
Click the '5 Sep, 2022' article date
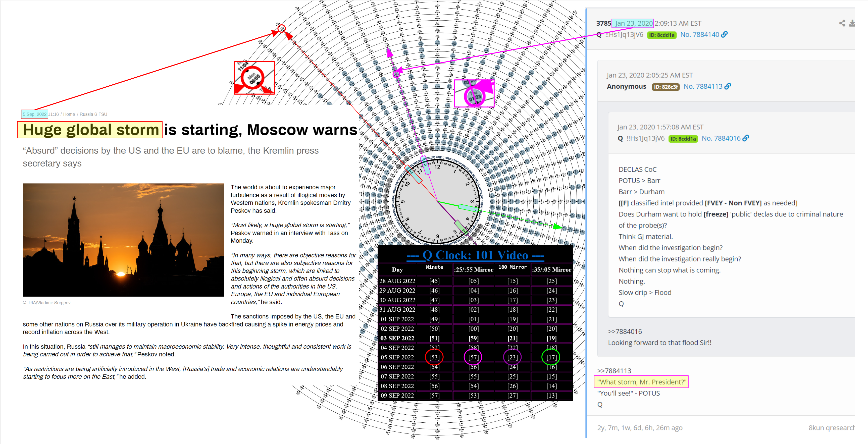34,114
